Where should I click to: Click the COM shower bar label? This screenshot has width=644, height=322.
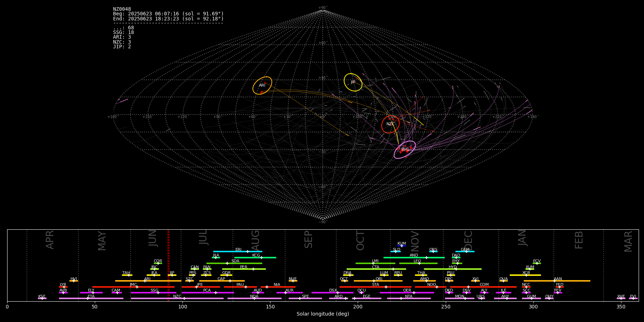[484, 285]
